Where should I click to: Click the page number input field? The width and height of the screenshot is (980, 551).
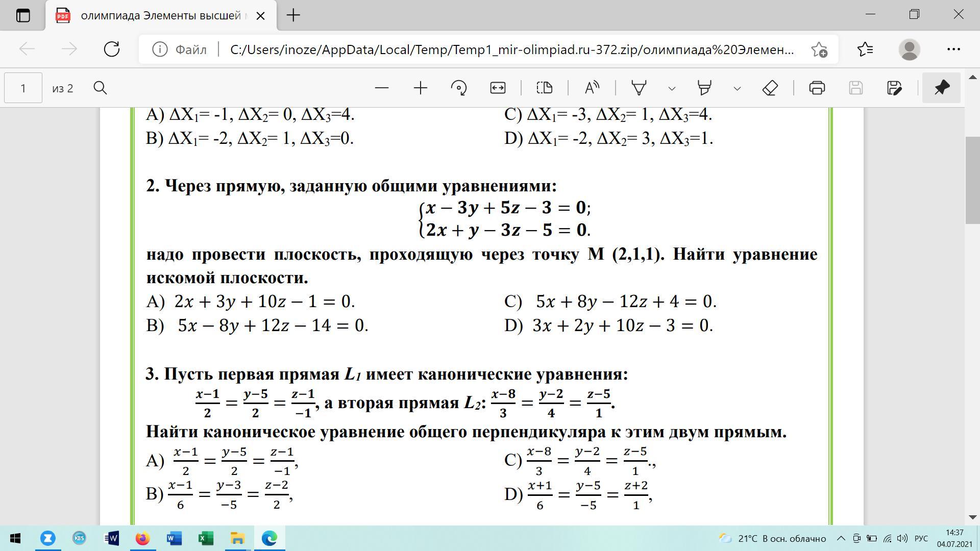[23, 88]
